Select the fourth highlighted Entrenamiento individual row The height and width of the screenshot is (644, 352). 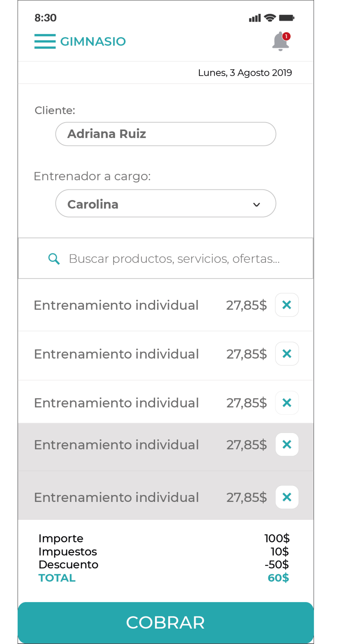(116, 445)
